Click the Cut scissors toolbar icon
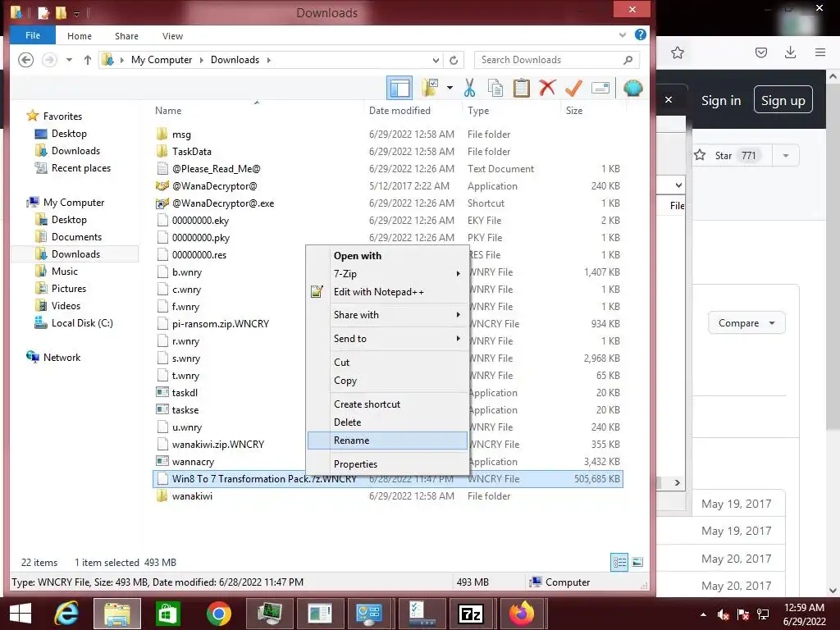This screenshot has width=840, height=630. (469, 88)
